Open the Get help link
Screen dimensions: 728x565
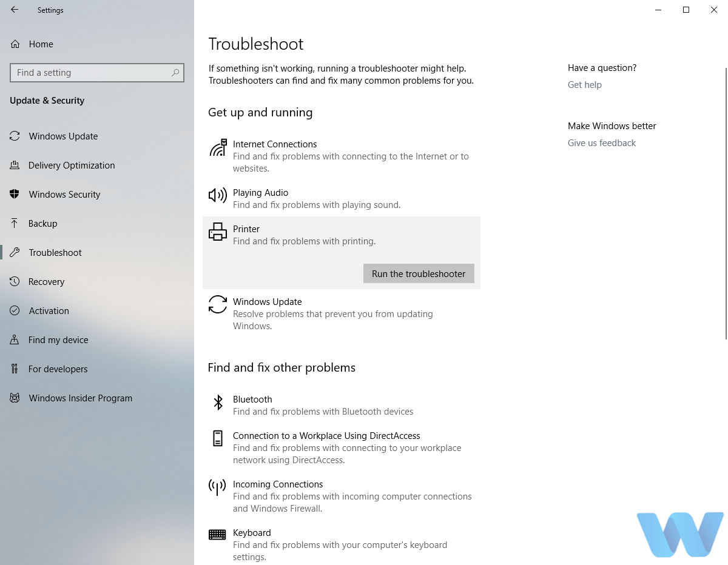pyautogui.click(x=585, y=85)
